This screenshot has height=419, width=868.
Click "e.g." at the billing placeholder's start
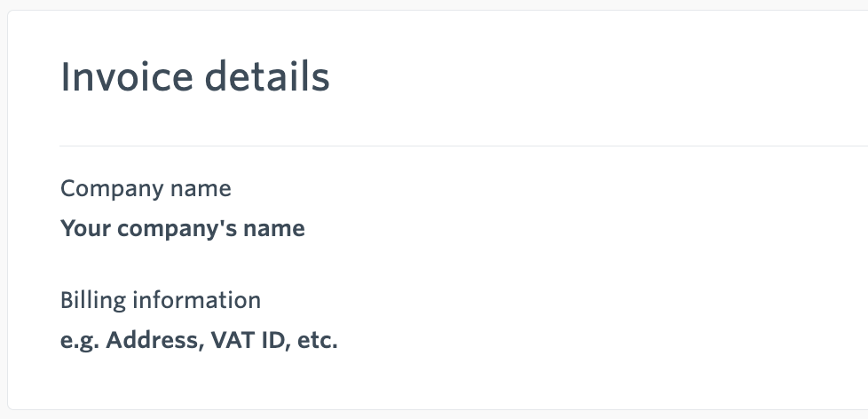(80, 340)
